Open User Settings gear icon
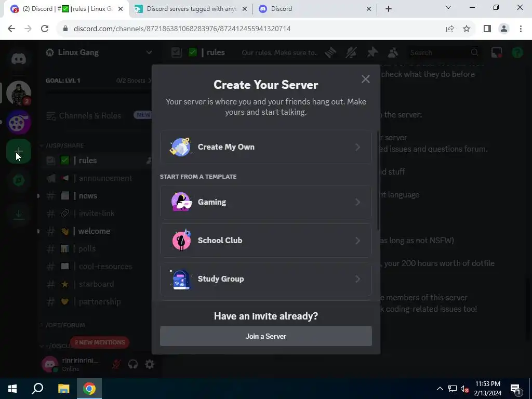Image resolution: width=532 pixels, height=399 pixels. (150, 364)
